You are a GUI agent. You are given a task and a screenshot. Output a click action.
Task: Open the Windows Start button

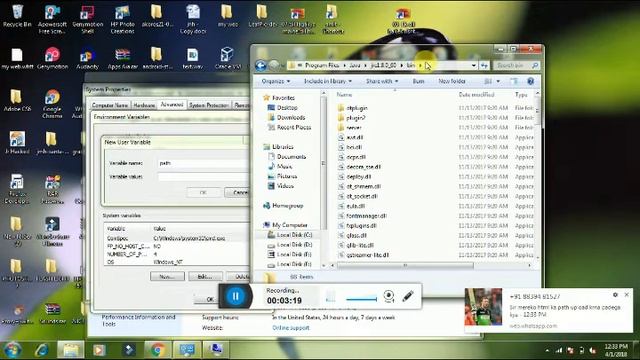pos(12,350)
